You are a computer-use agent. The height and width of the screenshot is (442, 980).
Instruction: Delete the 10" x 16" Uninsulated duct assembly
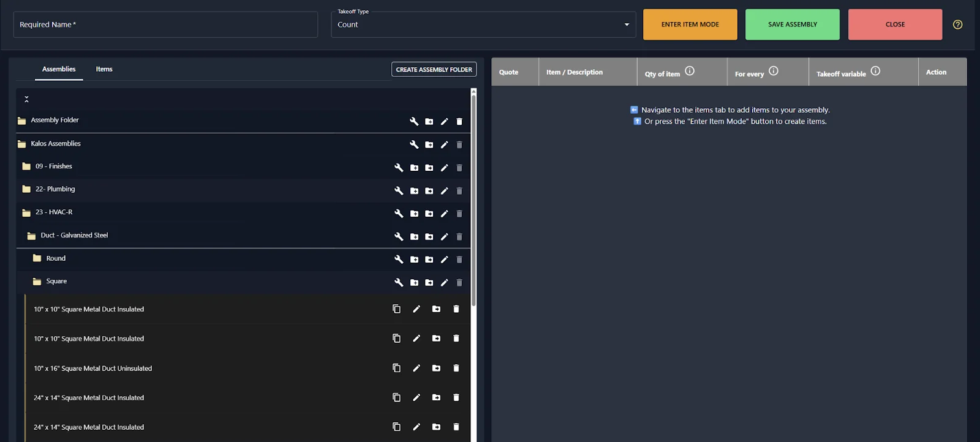456,368
